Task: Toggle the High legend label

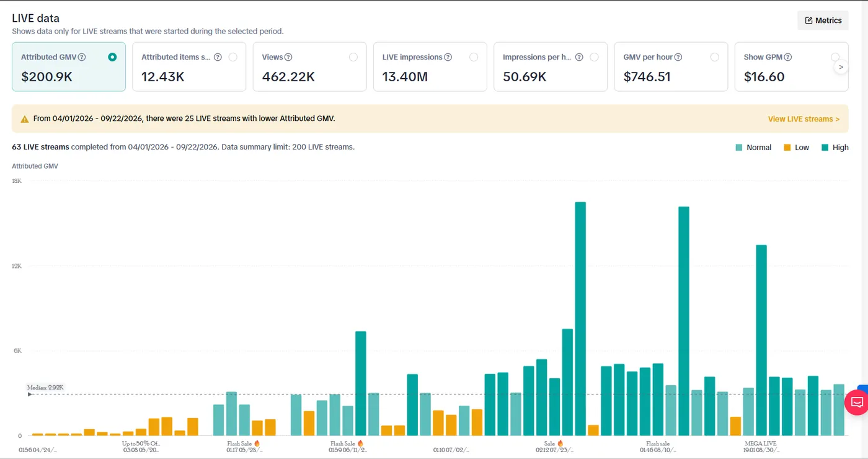Action: [841, 148]
